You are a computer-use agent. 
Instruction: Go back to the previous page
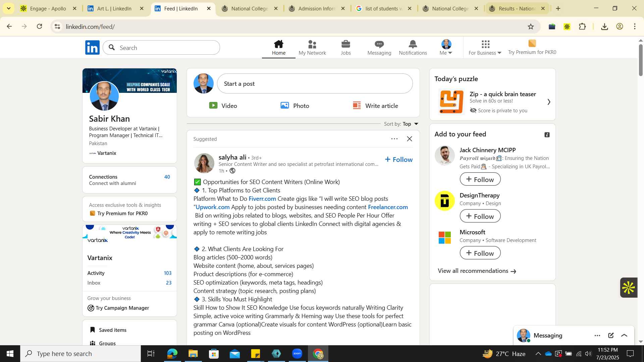[9, 26]
